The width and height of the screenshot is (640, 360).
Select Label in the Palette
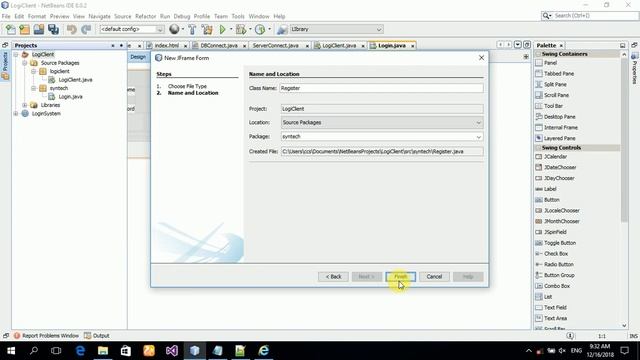(x=550, y=189)
